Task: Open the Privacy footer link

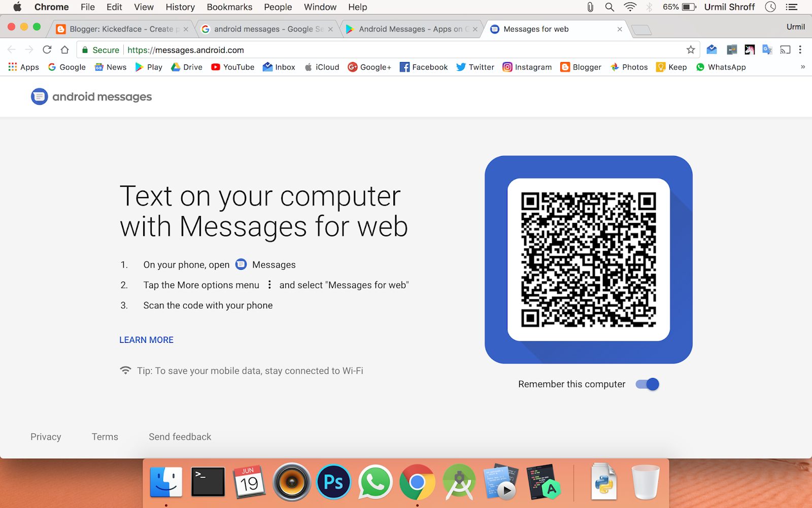Action: tap(46, 437)
